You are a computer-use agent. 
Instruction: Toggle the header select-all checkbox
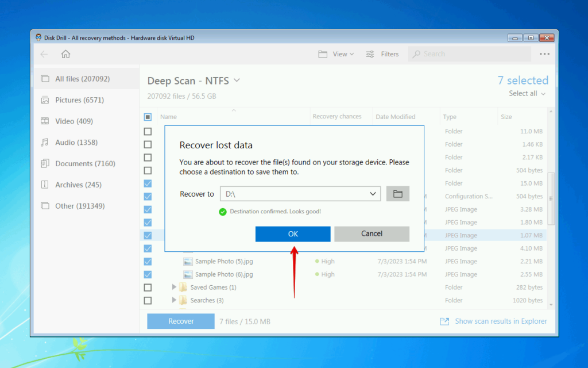coord(148,117)
